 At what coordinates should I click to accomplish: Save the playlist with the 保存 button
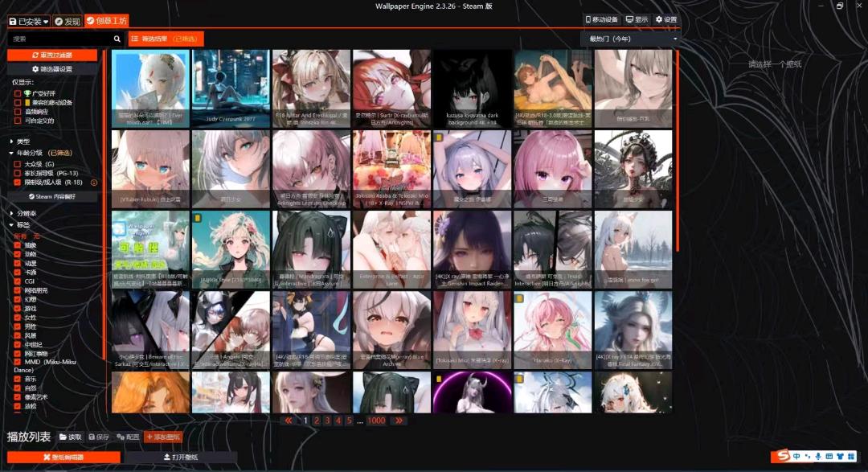(99, 437)
